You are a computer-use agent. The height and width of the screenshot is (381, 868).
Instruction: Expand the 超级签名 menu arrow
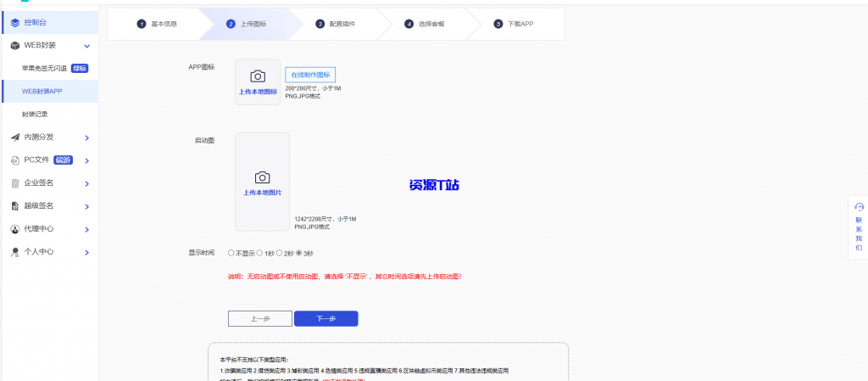tap(87, 207)
